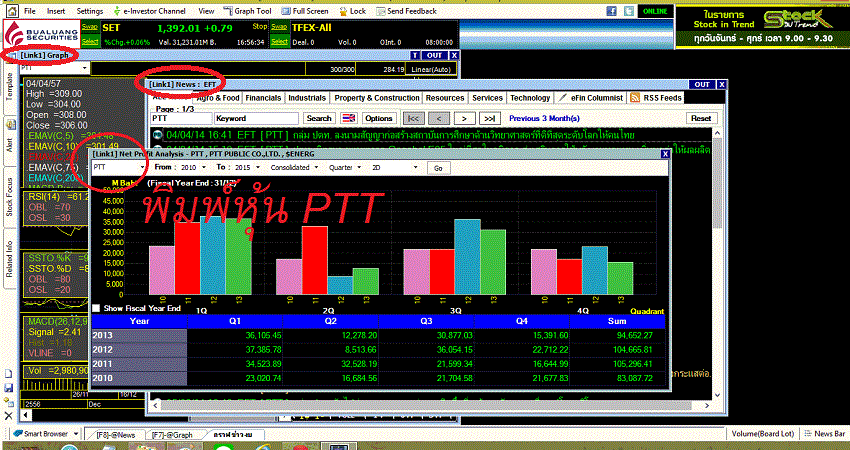Select the Technology news tab
850x450 pixels.
tap(530, 98)
